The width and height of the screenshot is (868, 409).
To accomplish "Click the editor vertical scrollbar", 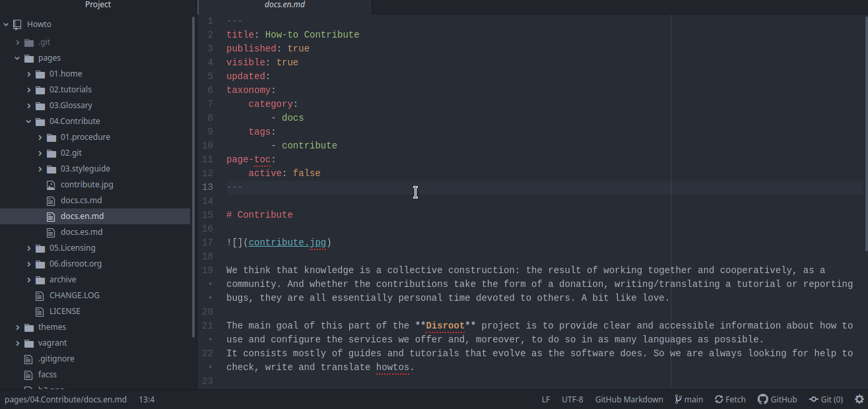I will click(865, 132).
